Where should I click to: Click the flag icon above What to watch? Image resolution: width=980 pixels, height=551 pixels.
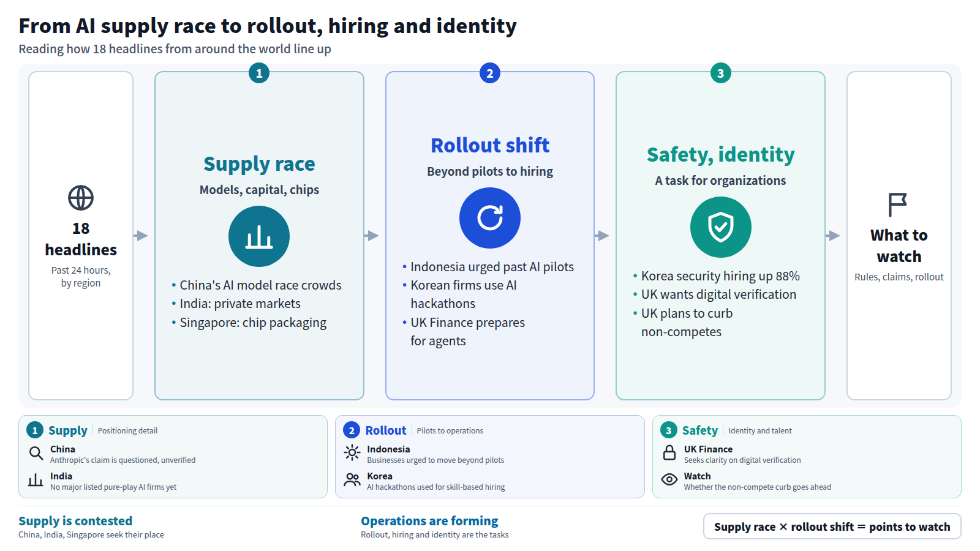[x=898, y=204]
